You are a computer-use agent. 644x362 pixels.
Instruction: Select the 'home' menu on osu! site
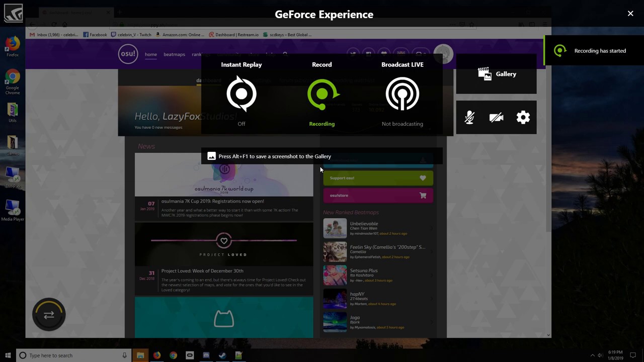click(151, 54)
